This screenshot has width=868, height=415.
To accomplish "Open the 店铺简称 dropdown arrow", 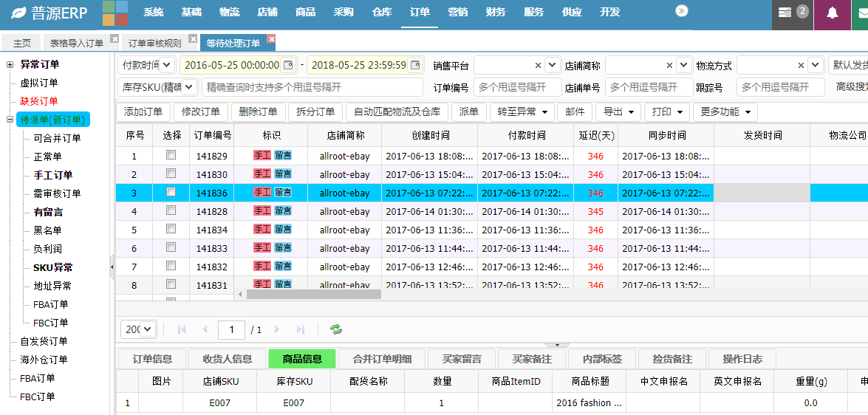I will (684, 65).
